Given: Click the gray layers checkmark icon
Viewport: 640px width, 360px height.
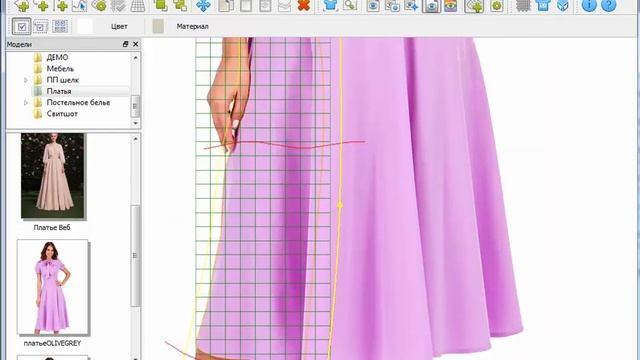Looking at the screenshot, I should pyautogui.click(x=118, y=5).
